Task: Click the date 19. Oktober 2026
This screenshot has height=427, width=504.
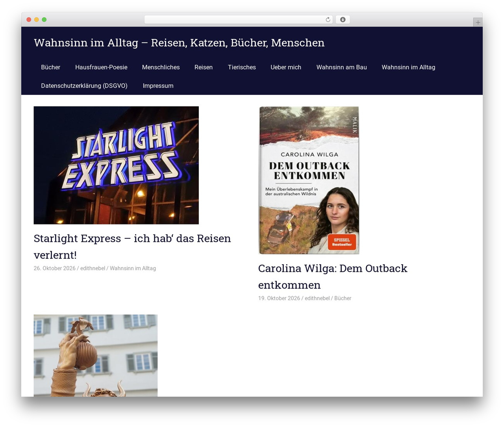Action: coord(279,298)
